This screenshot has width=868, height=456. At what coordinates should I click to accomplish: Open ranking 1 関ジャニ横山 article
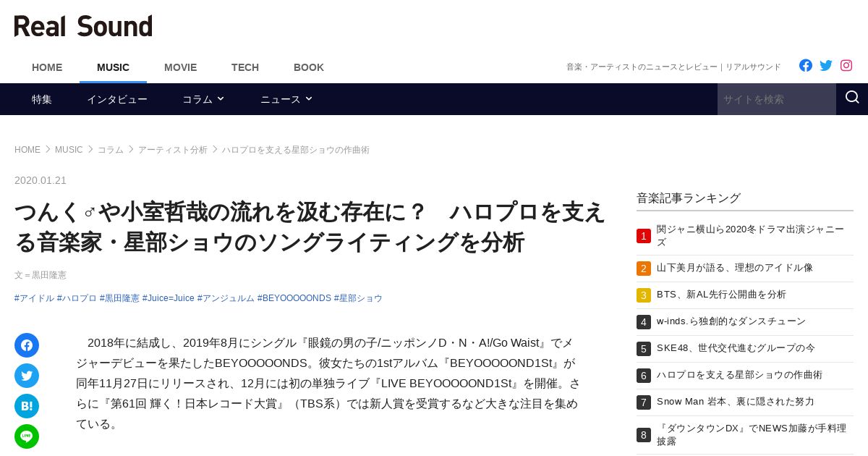click(745, 236)
